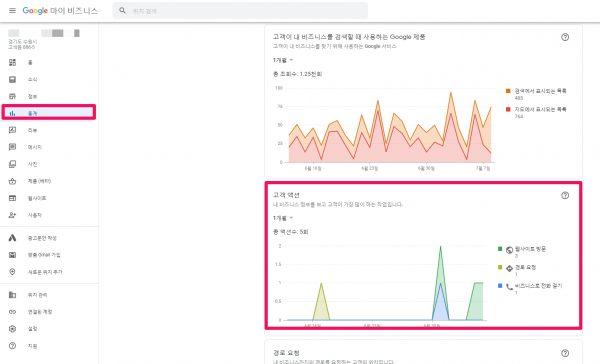The image size is (600, 364).
Task: Open the Settings (설정) gear icon
Action: (12, 328)
